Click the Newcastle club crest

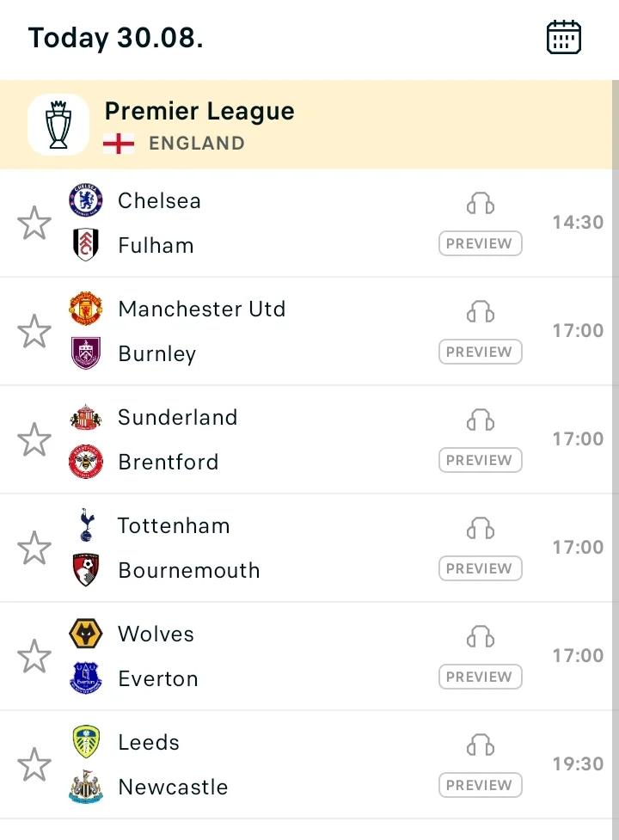tap(86, 787)
